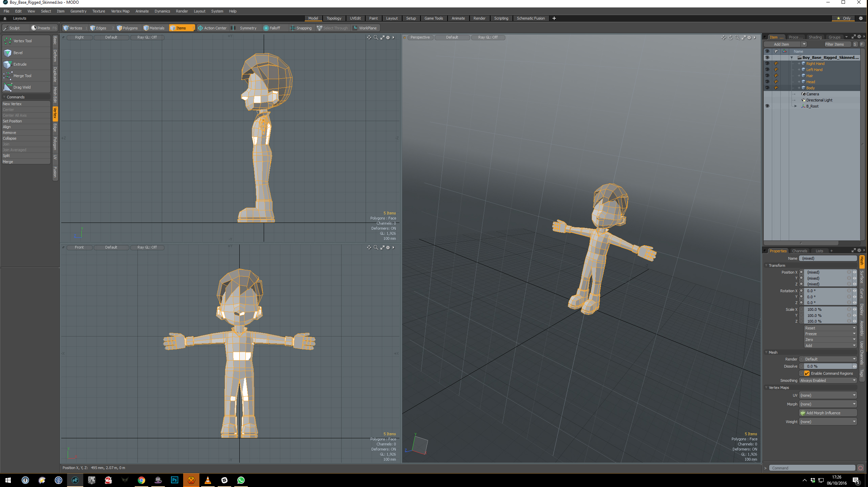
Task: Open the Weight map dropdown
Action: (828, 422)
